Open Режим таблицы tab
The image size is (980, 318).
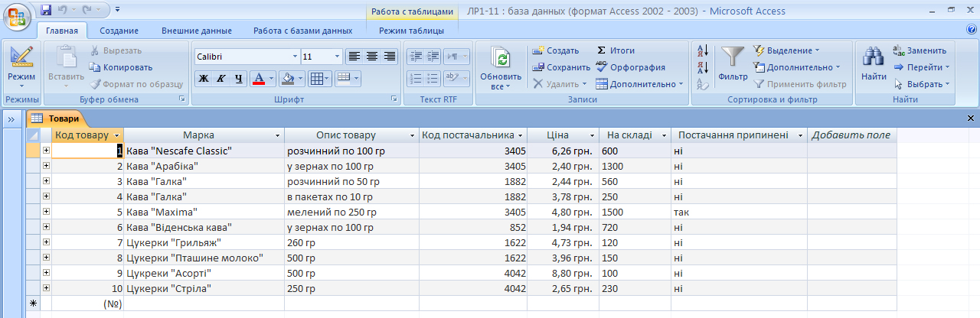pyautogui.click(x=412, y=31)
